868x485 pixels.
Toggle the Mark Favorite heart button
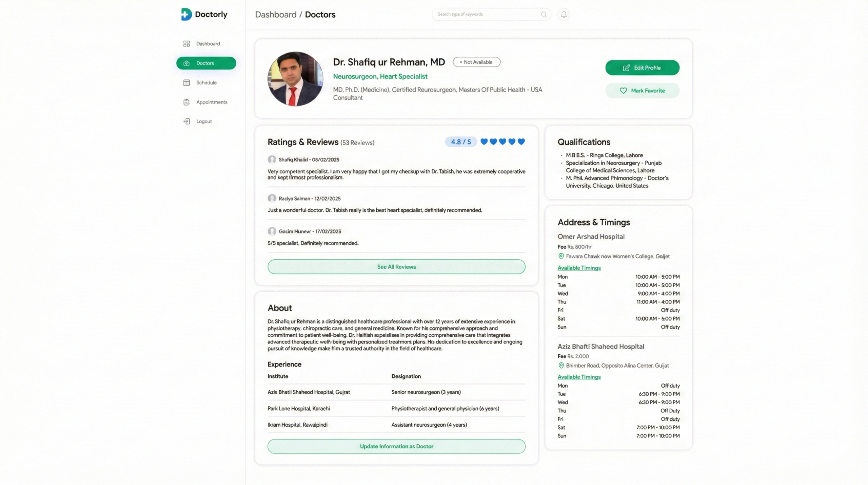click(642, 91)
